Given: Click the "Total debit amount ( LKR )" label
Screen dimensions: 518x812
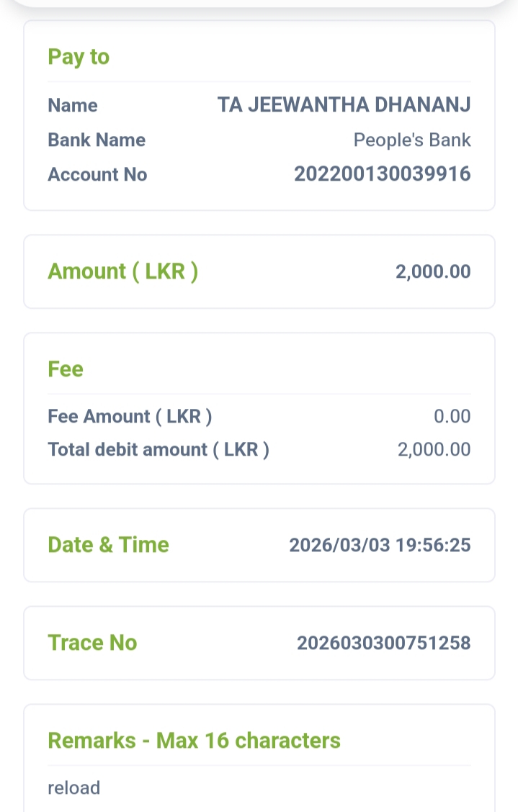Looking at the screenshot, I should click(x=158, y=450).
